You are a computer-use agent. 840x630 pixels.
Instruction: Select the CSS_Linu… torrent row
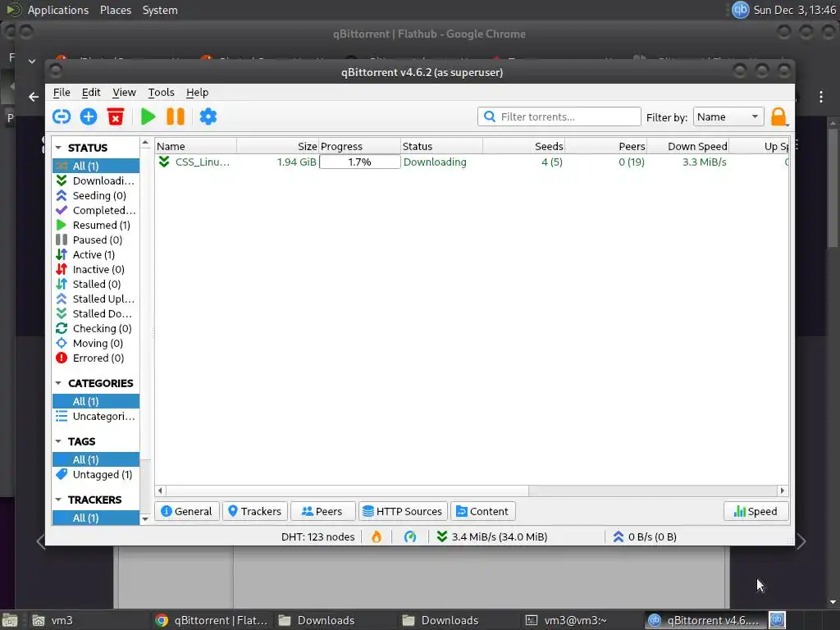[x=472, y=162]
